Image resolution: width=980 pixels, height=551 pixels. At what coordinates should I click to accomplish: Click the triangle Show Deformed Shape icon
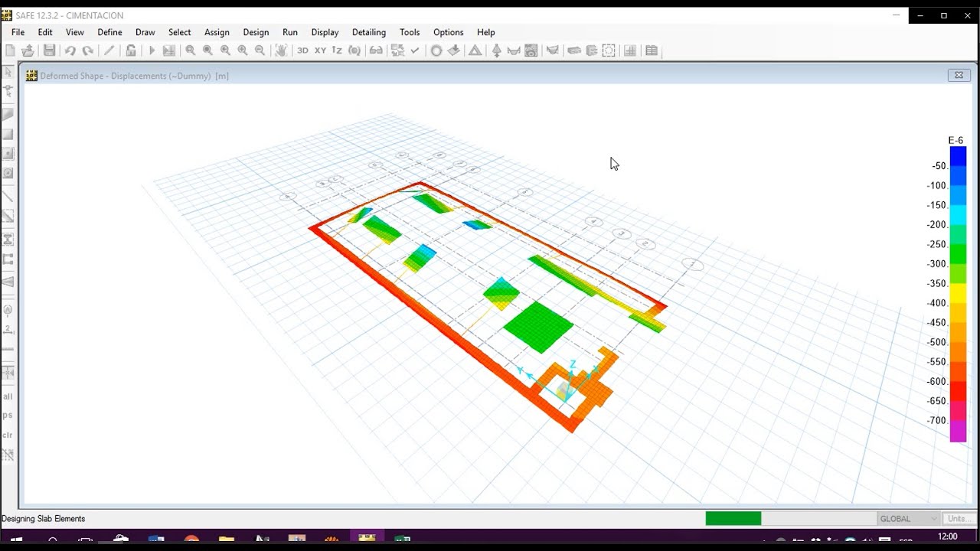(475, 51)
